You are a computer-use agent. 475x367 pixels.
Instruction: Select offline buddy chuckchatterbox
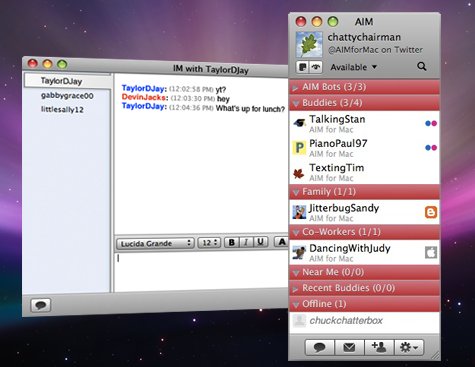tap(364, 321)
